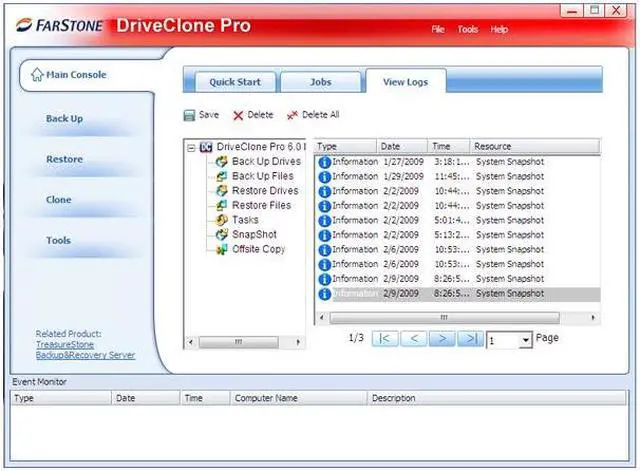Click Event Monitor Time column header
Viewport: 640px width, 471px height.
click(x=205, y=398)
